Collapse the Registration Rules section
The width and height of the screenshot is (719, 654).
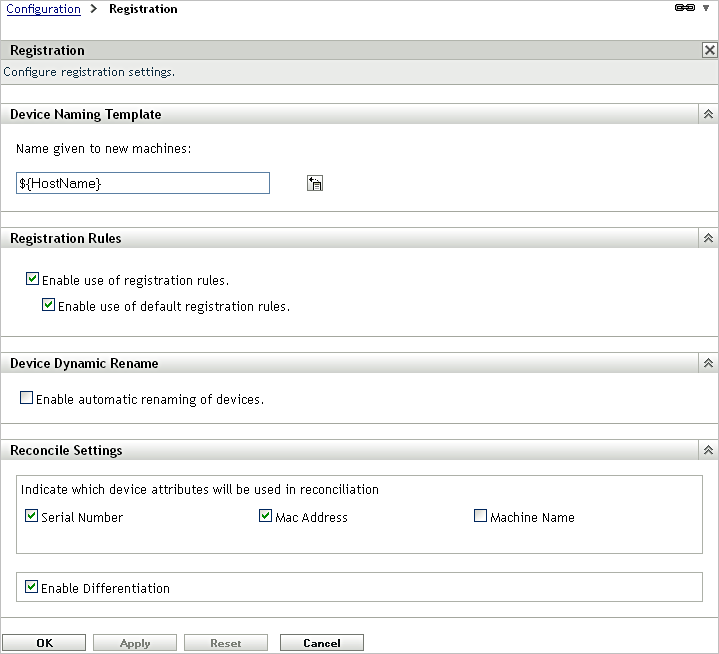tap(709, 239)
